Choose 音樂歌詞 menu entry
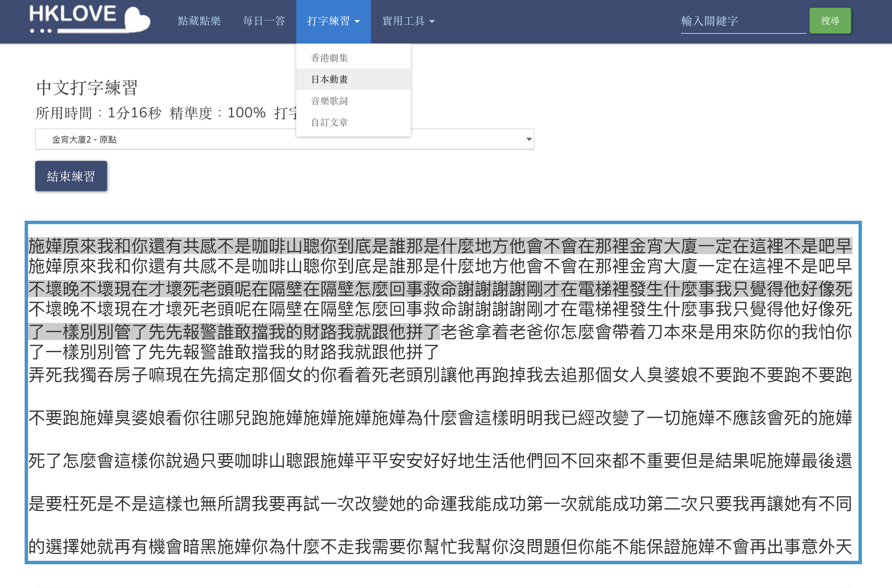Viewport: 892px width, 588px height. (x=329, y=100)
